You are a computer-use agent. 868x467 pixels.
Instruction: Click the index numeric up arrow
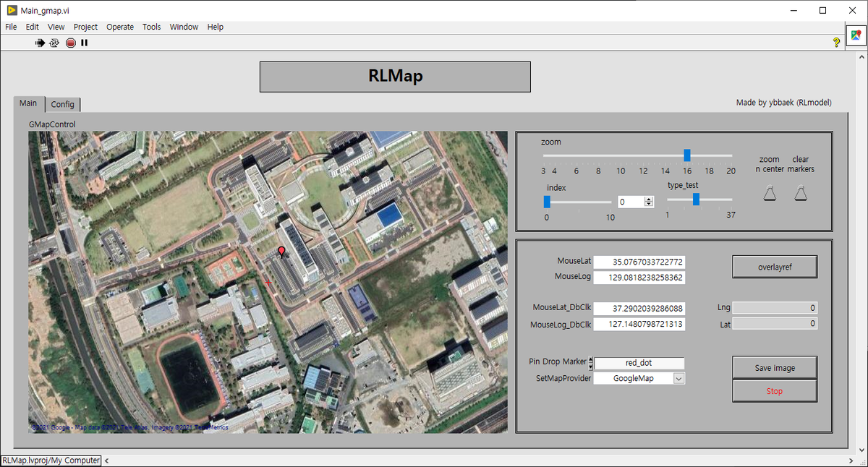pos(649,198)
